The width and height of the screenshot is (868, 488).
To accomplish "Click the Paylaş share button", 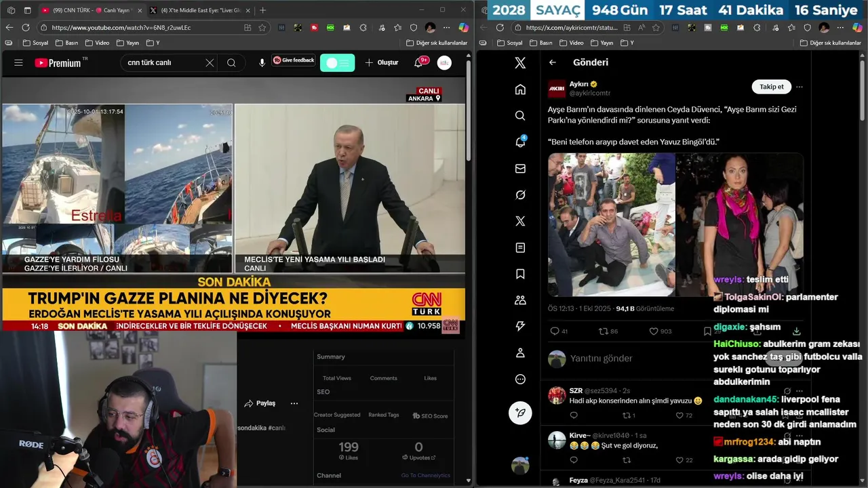I will (x=260, y=403).
